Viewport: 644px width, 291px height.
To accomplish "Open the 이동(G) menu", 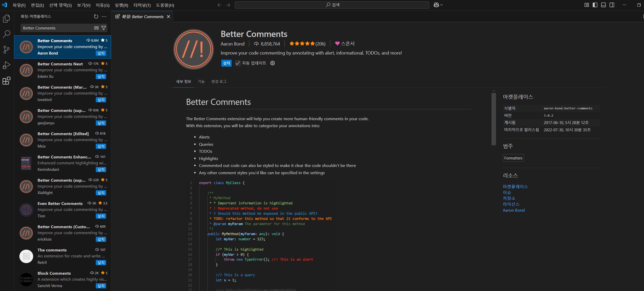I will 103,5.
